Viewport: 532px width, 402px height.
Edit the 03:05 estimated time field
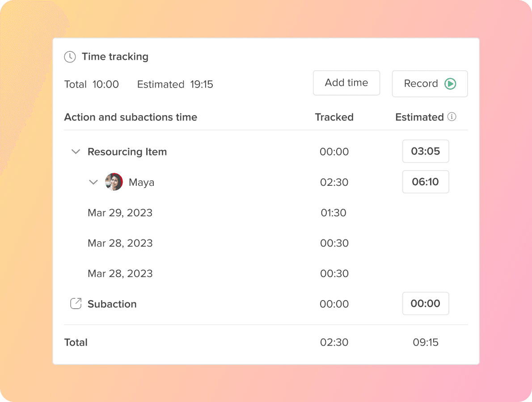click(426, 151)
